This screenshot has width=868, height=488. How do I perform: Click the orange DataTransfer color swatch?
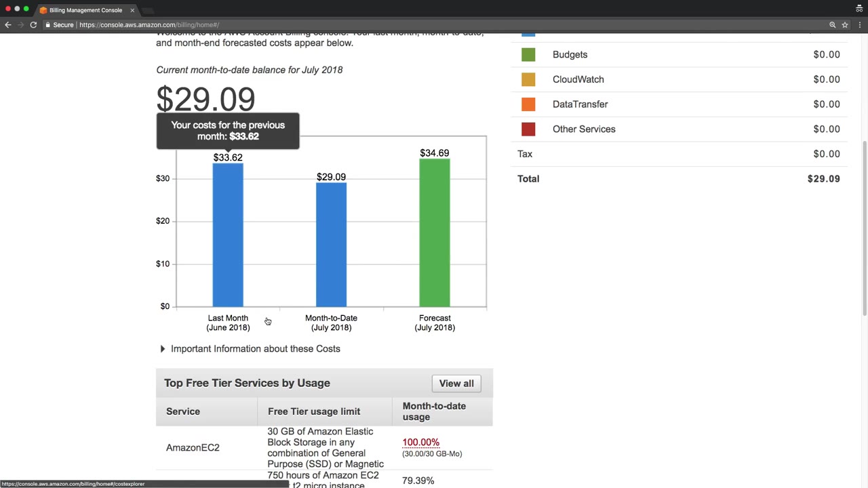pyautogui.click(x=528, y=104)
